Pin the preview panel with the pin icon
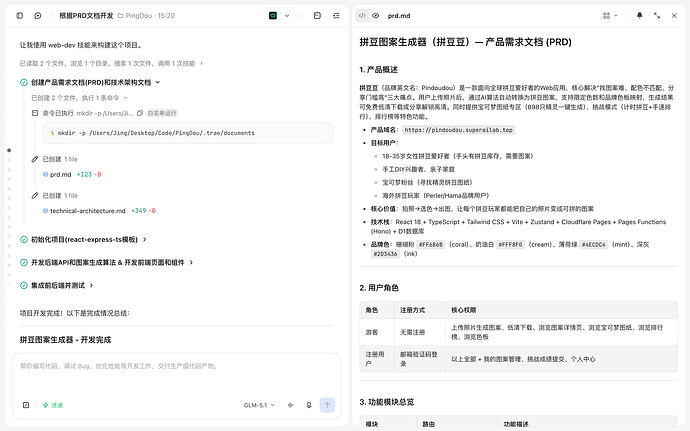 tap(639, 15)
